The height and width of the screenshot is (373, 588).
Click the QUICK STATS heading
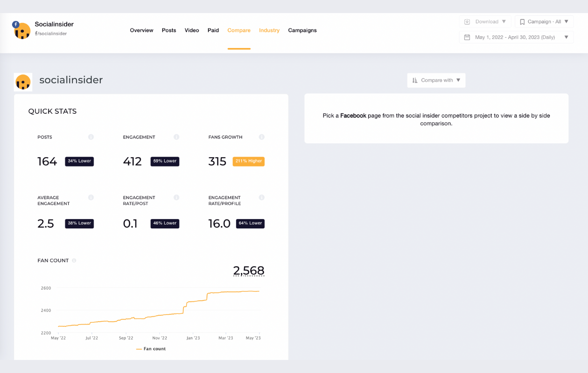(52, 111)
